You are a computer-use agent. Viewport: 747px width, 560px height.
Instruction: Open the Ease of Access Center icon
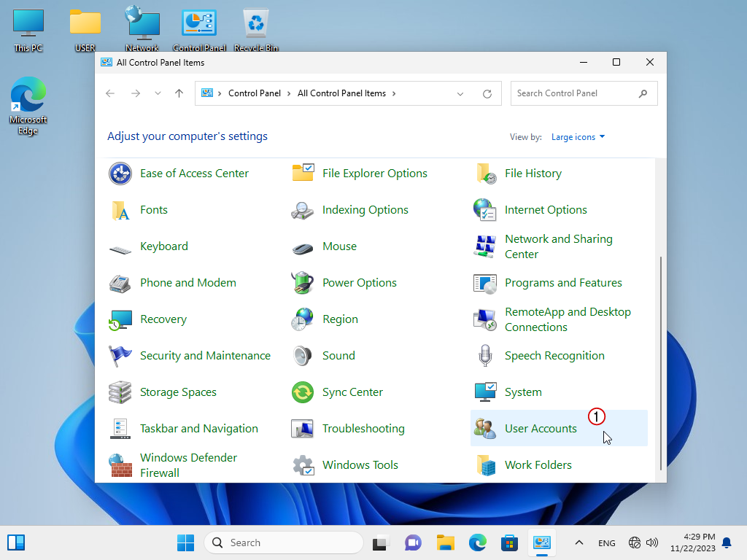pyautogui.click(x=120, y=174)
